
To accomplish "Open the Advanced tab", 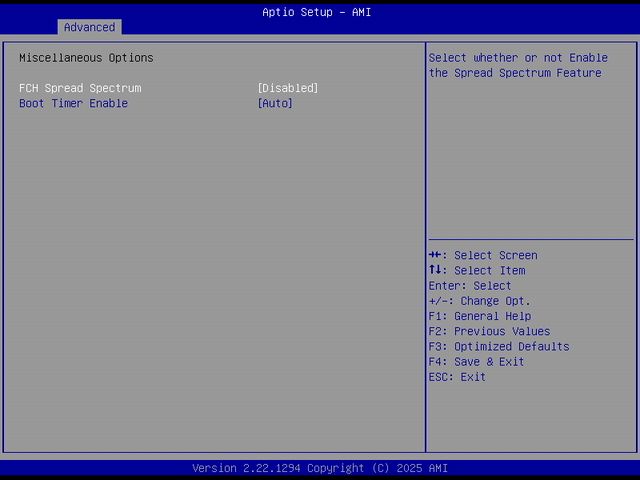I will 89,27.
